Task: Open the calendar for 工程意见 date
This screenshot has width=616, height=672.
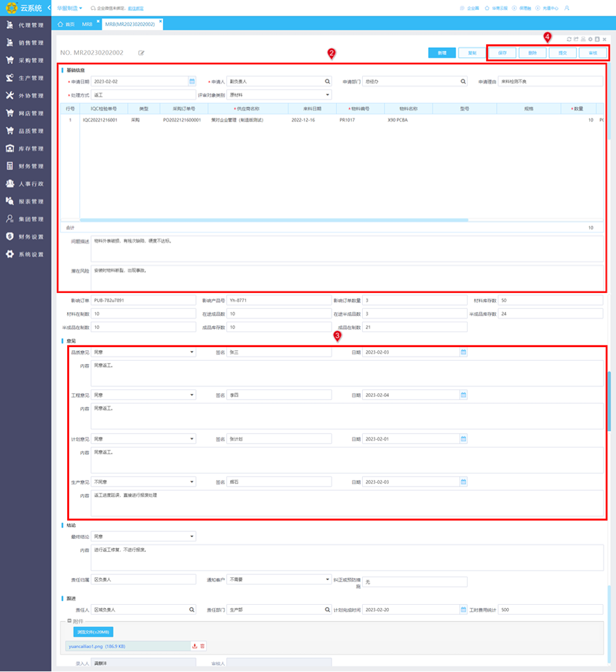Action: point(464,394)
